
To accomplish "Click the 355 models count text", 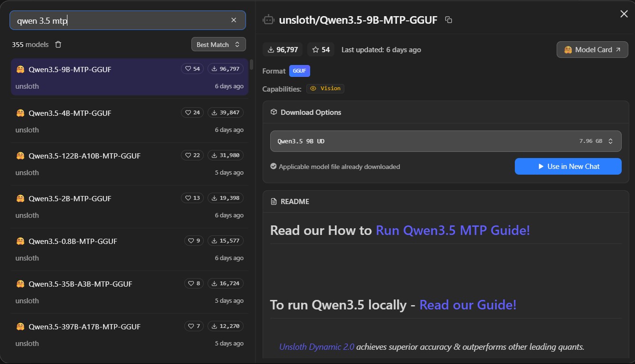I will pos(30,45).
